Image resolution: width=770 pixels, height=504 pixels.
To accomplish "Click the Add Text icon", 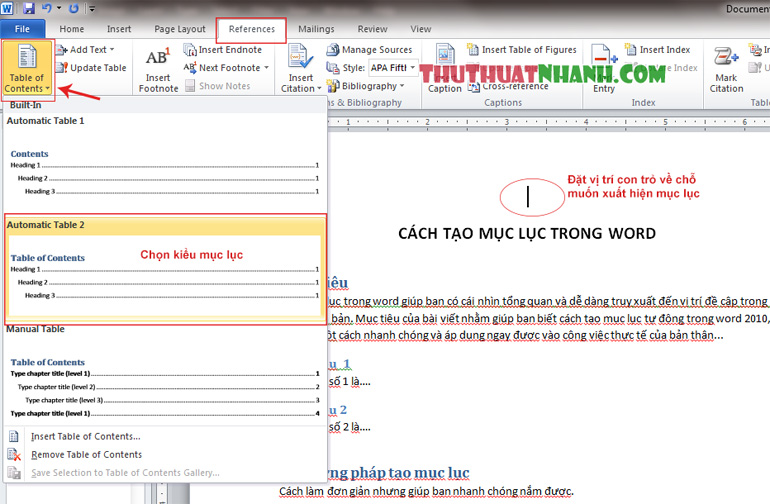I will pyautogui.click(x=62, y=50).
